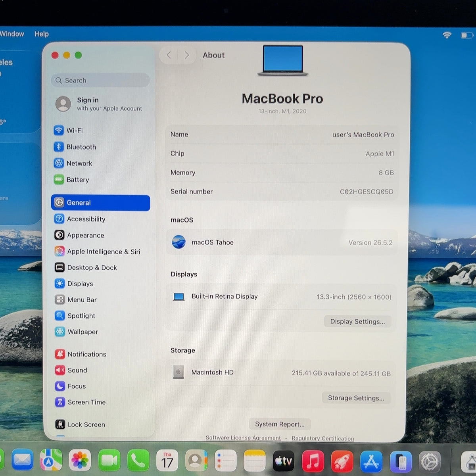The image size is (476, 476).
Task: Select General in the sidebar
Action: [x=100, y=203]
